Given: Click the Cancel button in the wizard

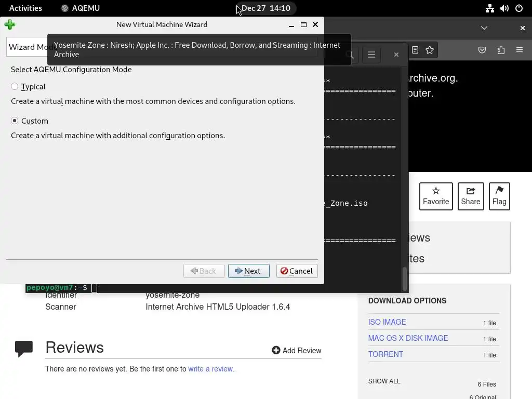Looking at the screenshot, I should coord(297,271).
